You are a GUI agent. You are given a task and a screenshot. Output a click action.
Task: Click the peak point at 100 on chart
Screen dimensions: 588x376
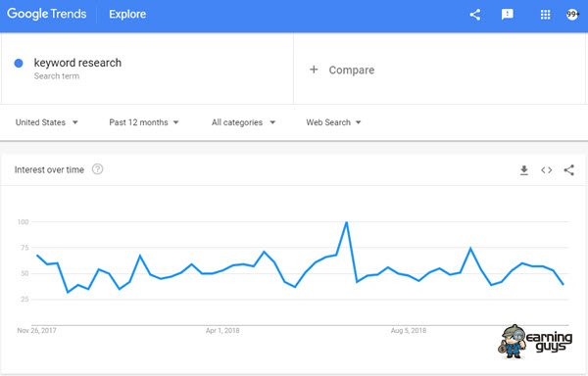(347, 222)
